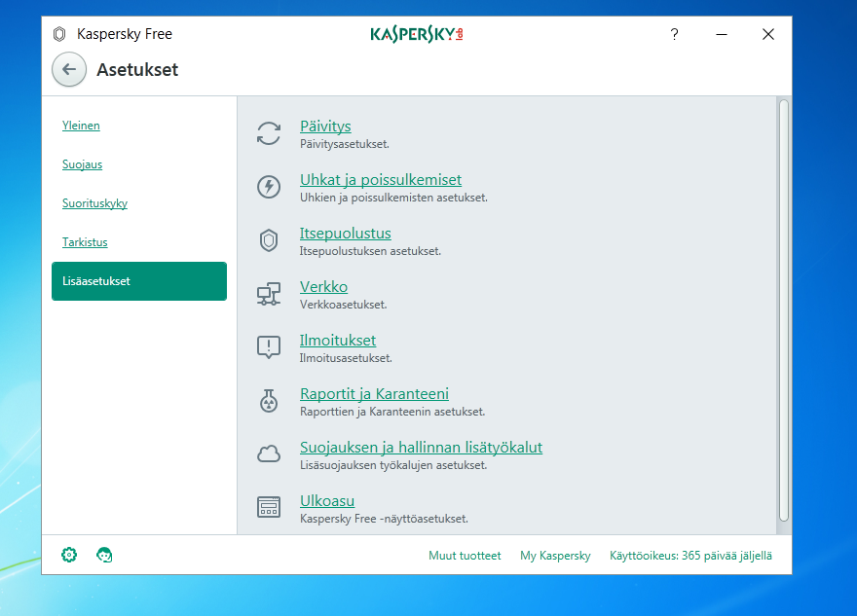
Task: Open Uhkat ja poissulkemiset link
Action: coord(381,180)
